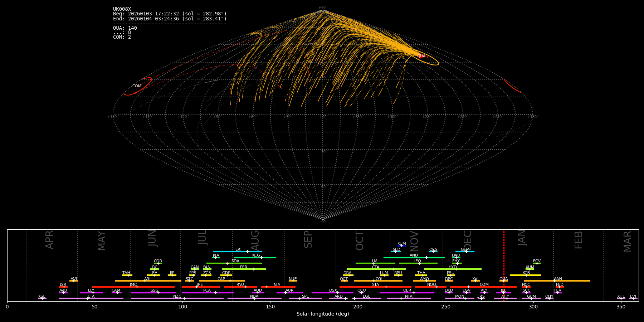This screenshot has height=322, width=644.
Task: Click the UK008X station title text
Action: click(122, 9)
